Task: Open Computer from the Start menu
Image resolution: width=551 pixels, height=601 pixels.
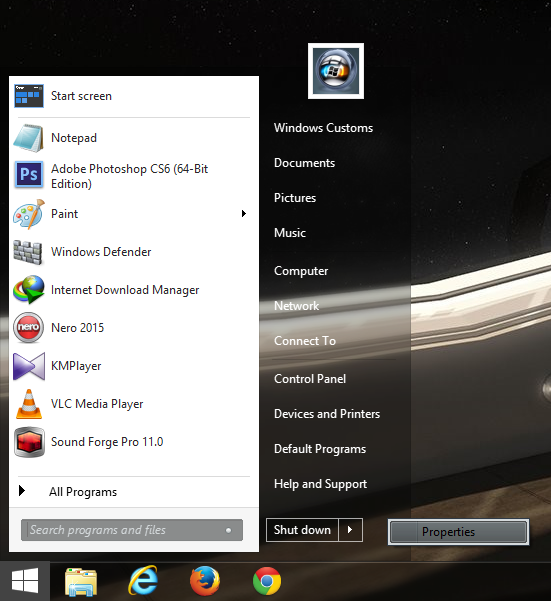Action: [301, 271]
